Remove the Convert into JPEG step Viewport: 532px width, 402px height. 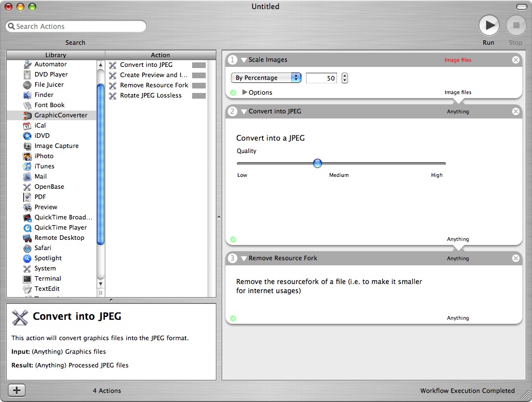coord(516,111)
